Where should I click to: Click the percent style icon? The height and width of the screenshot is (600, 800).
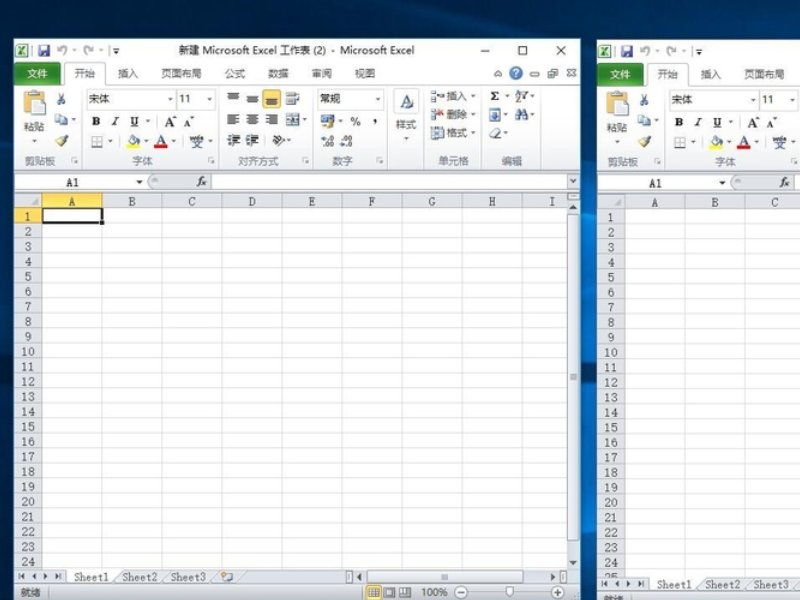(355, 121)
